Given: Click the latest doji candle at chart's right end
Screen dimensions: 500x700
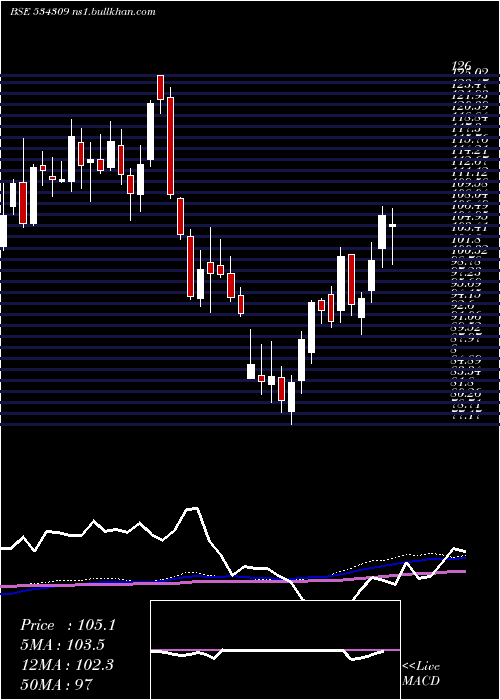Looking at the screenshot, I should tap(392, 236).
